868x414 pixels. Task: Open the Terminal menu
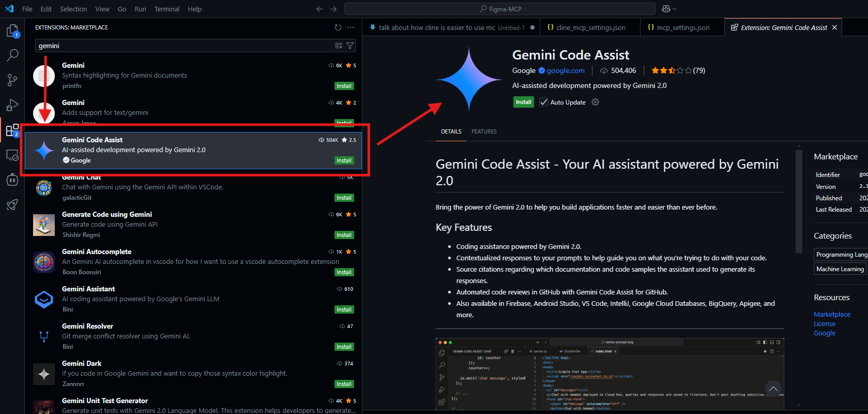pos(166,9)
